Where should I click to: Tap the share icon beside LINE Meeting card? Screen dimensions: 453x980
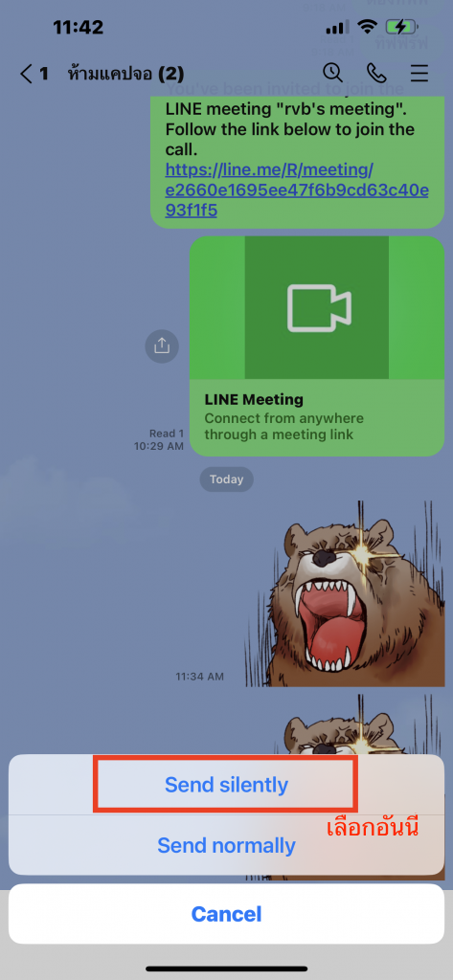pos(162,345)
